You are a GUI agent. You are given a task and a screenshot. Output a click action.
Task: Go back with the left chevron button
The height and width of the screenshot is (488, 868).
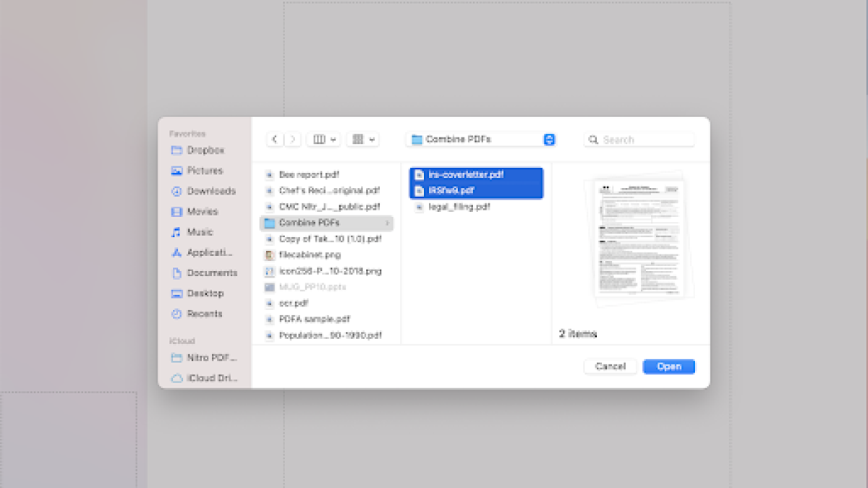tap(275, 140)
